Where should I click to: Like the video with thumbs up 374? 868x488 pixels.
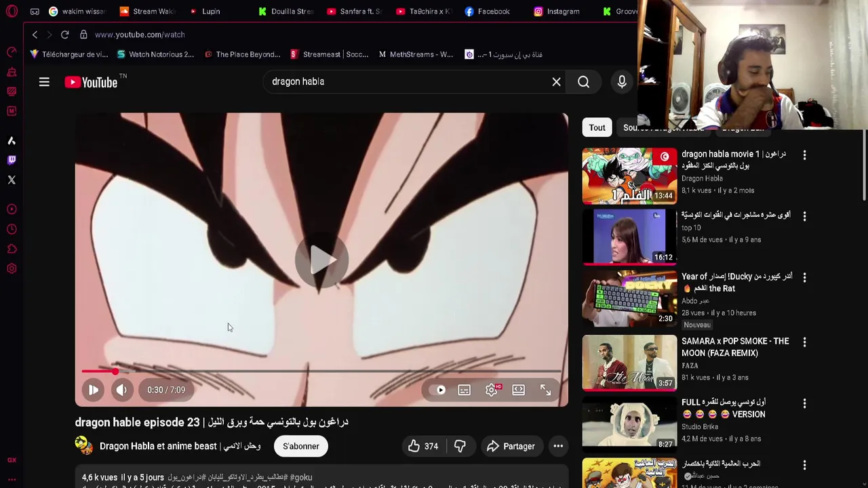click(424, 446)
